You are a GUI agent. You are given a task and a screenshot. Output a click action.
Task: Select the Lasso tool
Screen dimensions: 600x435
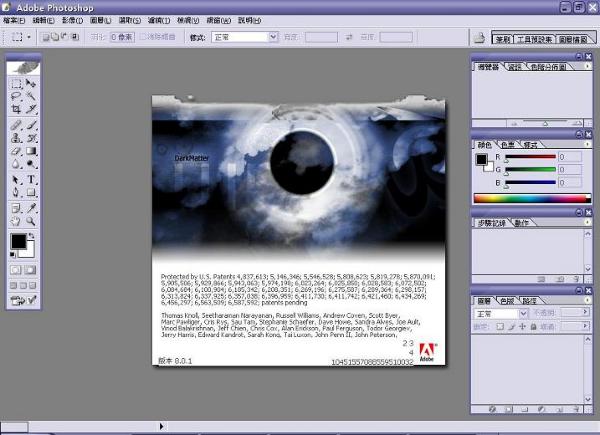pyautogui.click(x=16, y=96)
